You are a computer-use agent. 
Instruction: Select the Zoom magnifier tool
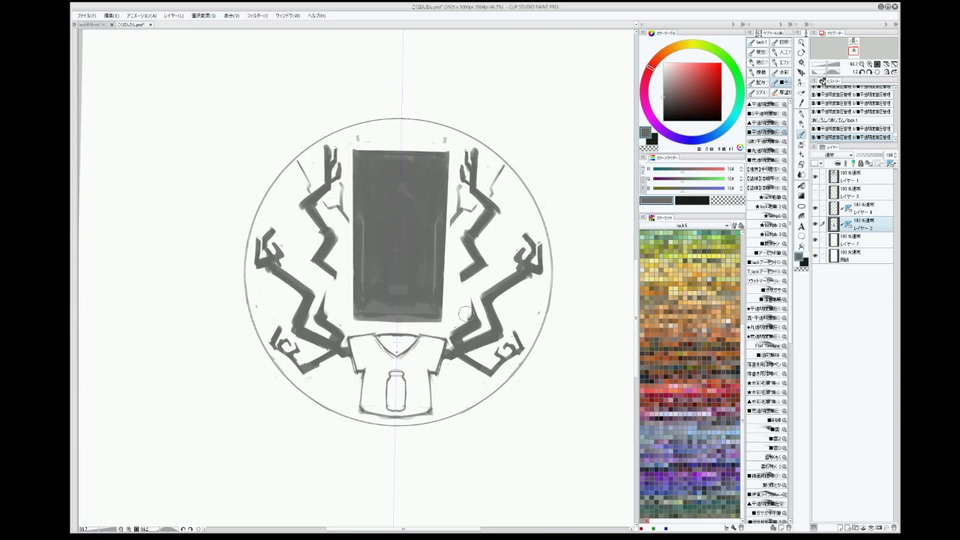click(x=801, y=43)
